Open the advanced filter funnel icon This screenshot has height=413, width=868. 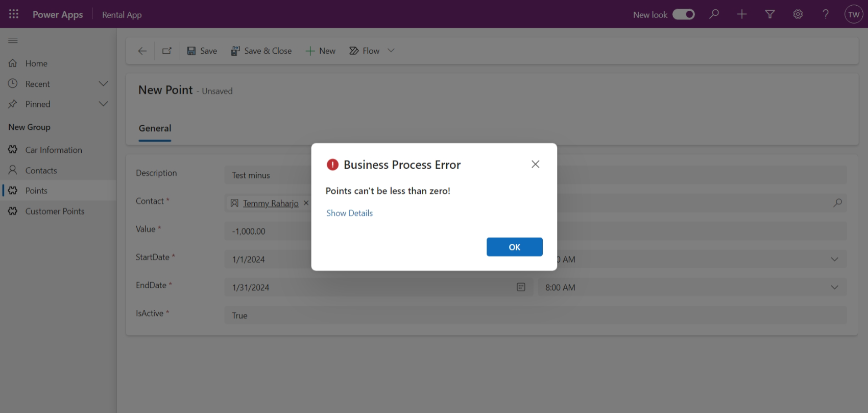770,14
